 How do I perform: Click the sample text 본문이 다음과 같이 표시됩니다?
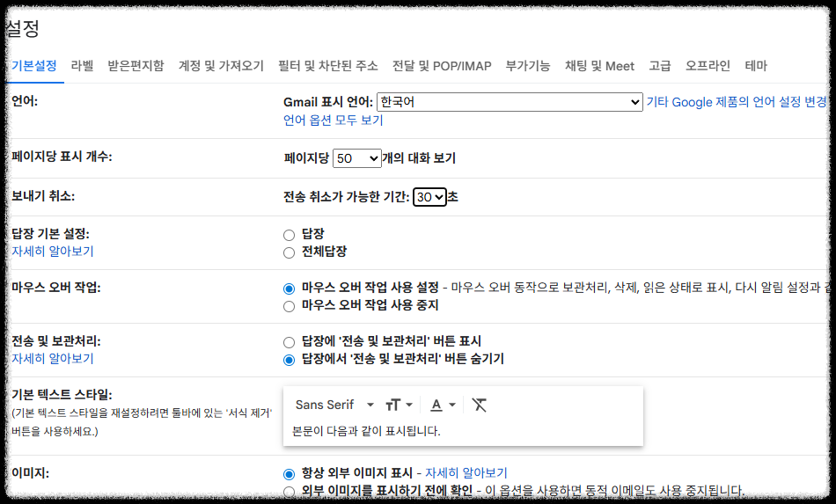point(366,431)
